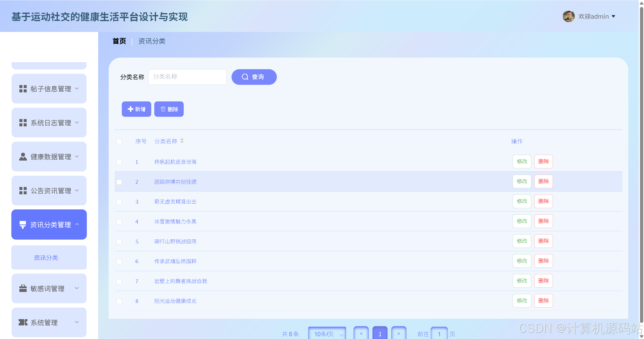Click the 序号 column header
644x339 pixels.
pyautogui.click(x=141, y=141)
